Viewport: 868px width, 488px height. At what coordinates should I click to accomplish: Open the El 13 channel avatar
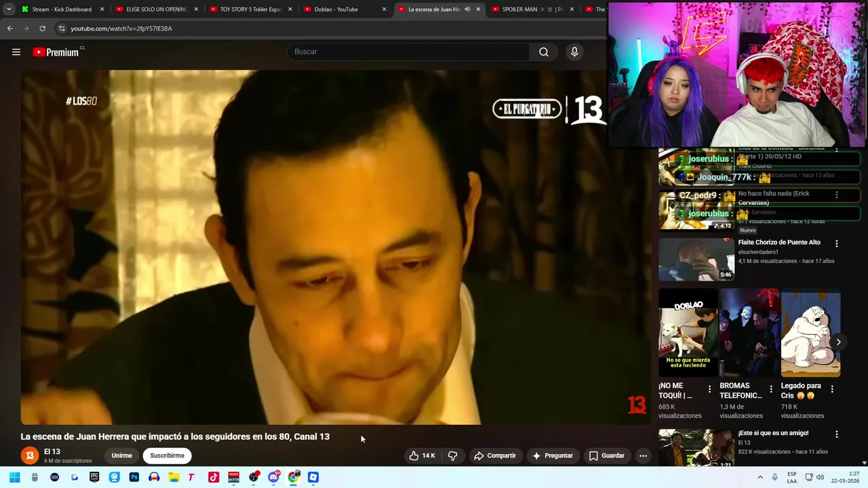29,455
